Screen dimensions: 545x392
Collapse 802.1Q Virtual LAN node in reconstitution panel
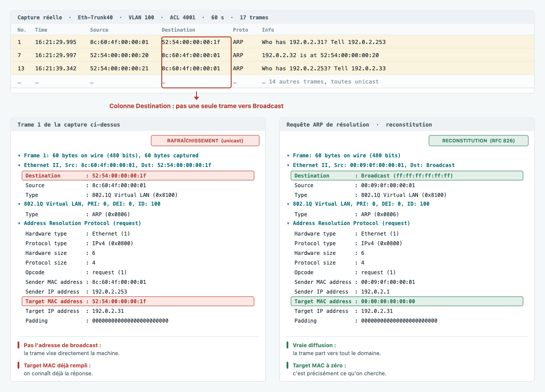(288, 204)
